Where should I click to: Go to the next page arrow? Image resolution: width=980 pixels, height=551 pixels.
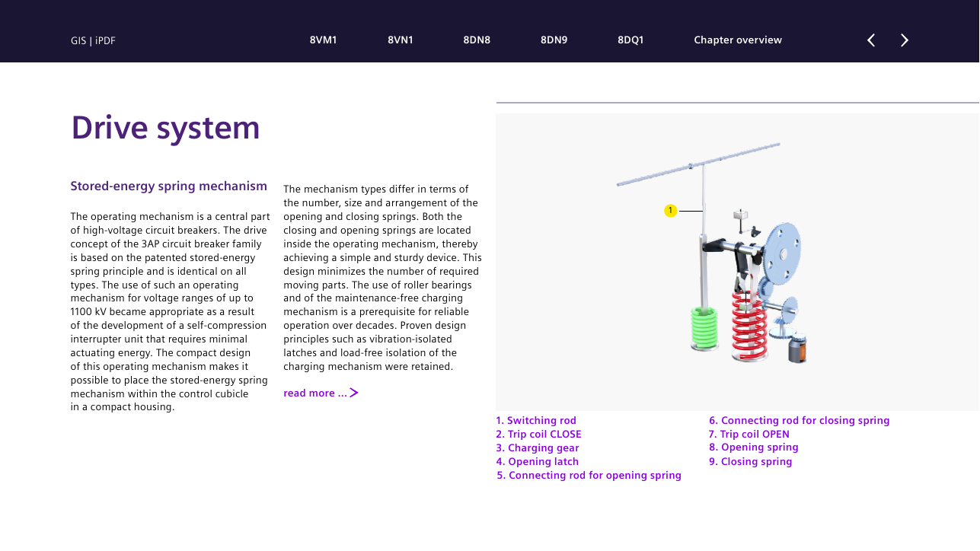(x=905, y=40)
